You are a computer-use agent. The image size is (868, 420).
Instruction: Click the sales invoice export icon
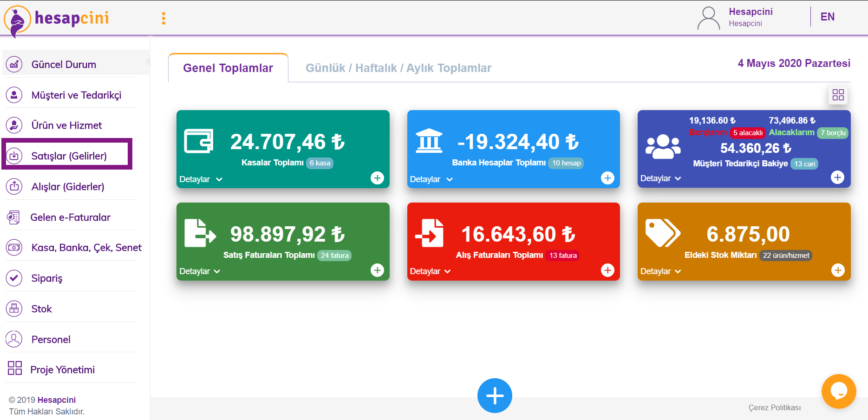(200, 233)
